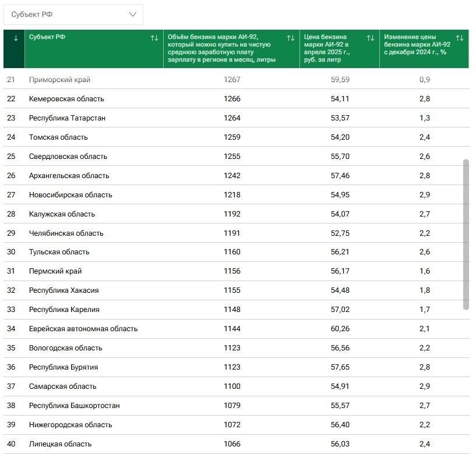Select the Приморский край row

237,80
